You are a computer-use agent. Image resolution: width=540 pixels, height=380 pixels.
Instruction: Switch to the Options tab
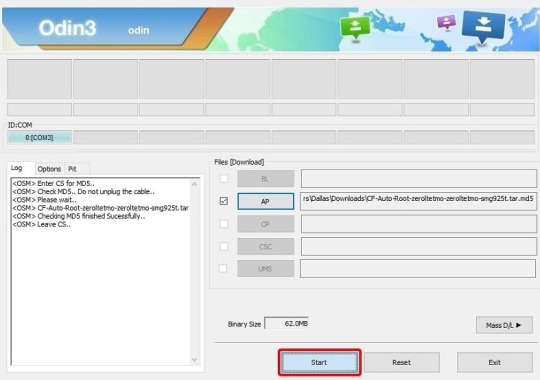click(49, 169)
